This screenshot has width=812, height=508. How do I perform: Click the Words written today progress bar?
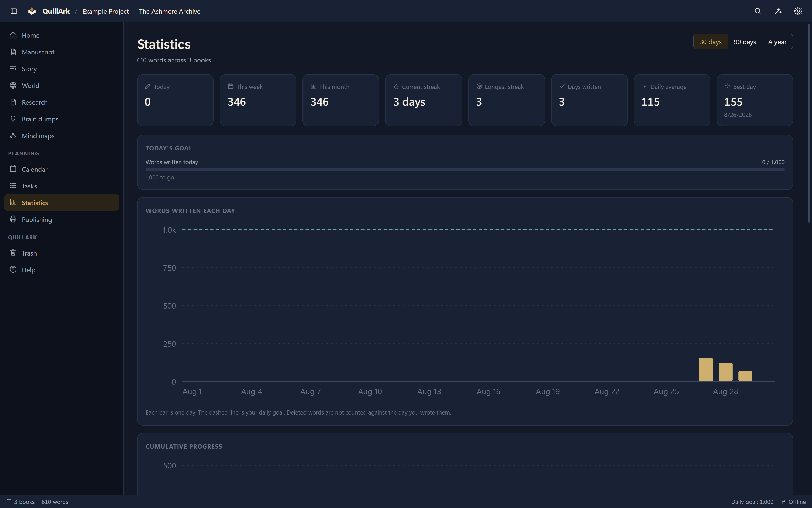pos(465,170)
